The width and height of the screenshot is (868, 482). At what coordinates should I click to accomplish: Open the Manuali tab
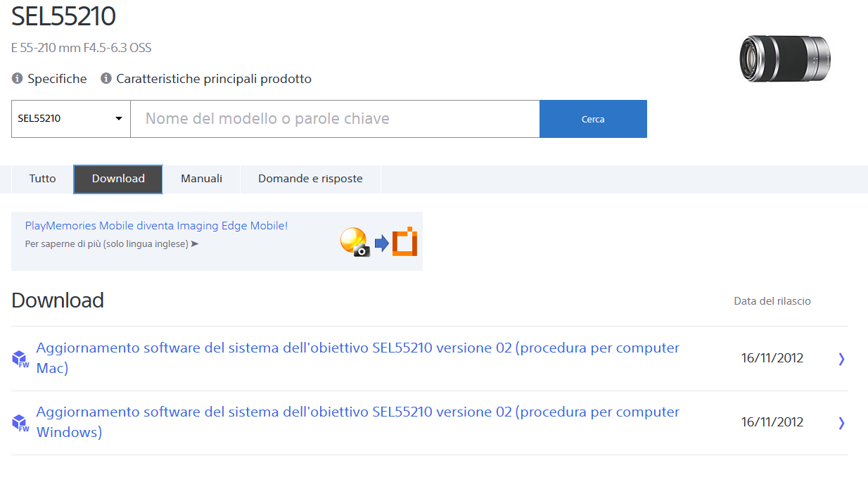(x=201, y=179)
